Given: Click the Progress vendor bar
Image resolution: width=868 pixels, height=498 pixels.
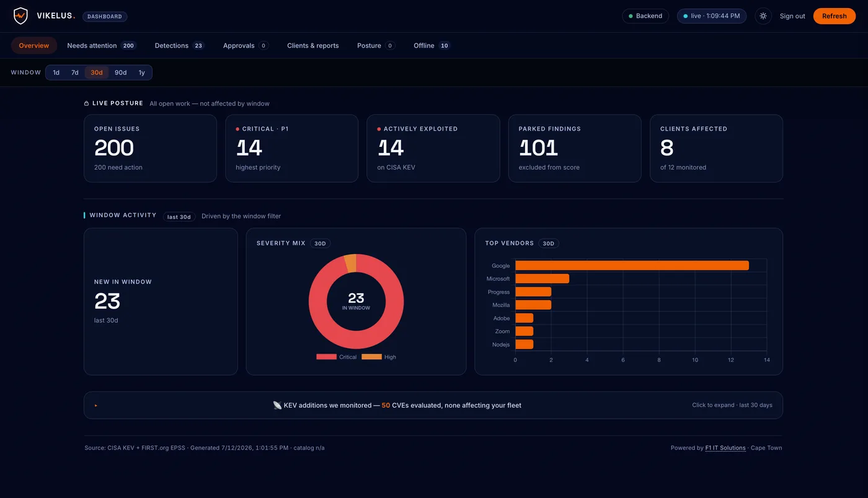Looking at the screenshot, I should [533, 292].
